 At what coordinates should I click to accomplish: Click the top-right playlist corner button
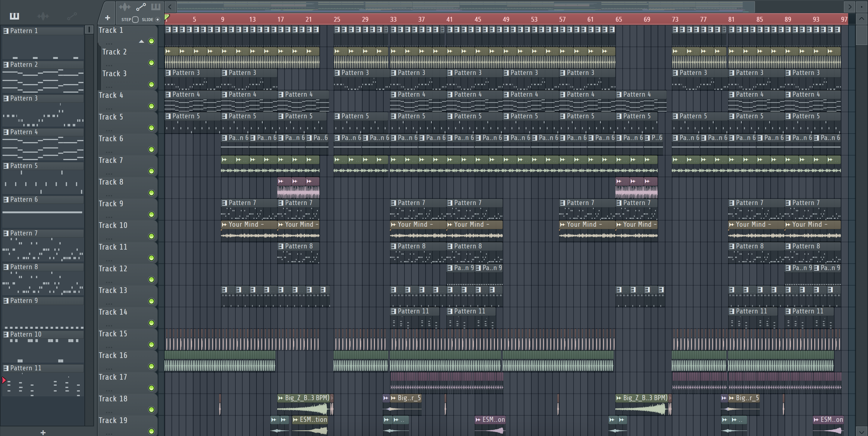tap(862, 7)
